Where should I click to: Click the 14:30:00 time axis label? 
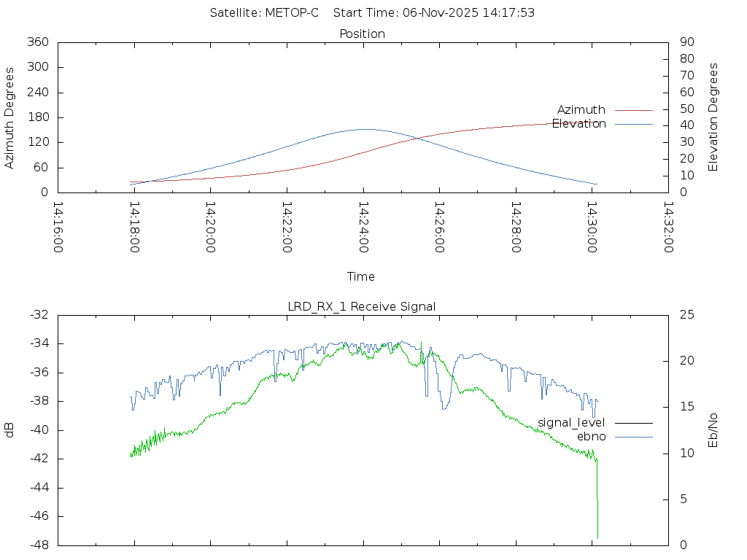click(592, 227)
